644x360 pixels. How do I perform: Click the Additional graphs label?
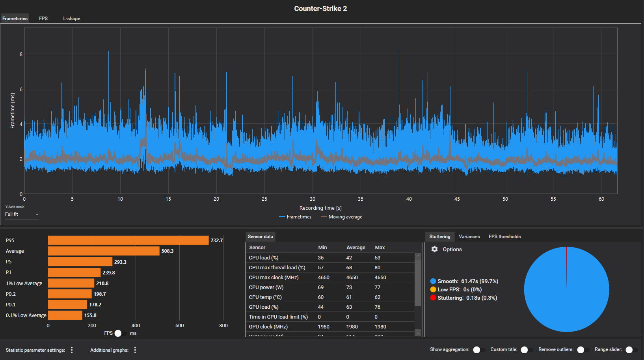pyautogui.click(x=109, y=350)
